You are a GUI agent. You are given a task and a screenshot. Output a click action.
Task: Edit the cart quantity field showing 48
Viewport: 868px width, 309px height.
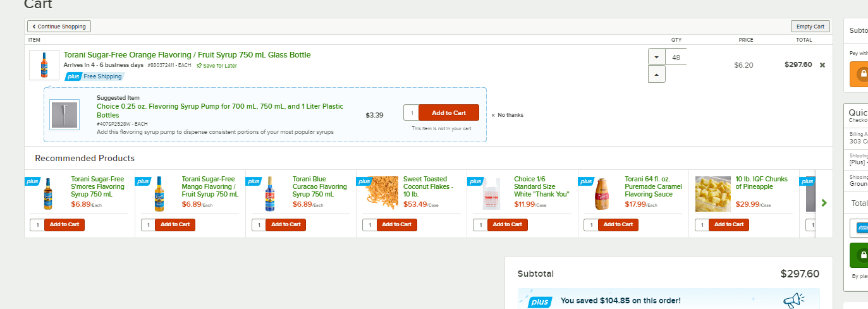676,57
